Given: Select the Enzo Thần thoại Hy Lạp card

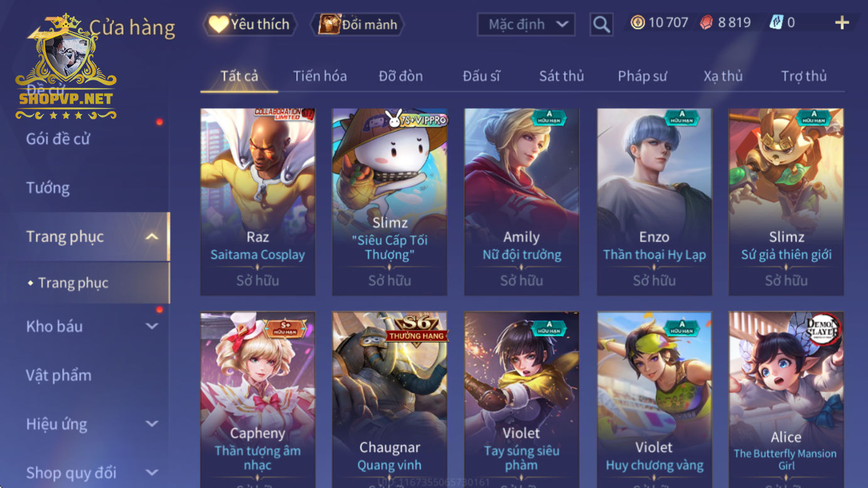Looking at the screenshot, I should [x=654, y=202].
